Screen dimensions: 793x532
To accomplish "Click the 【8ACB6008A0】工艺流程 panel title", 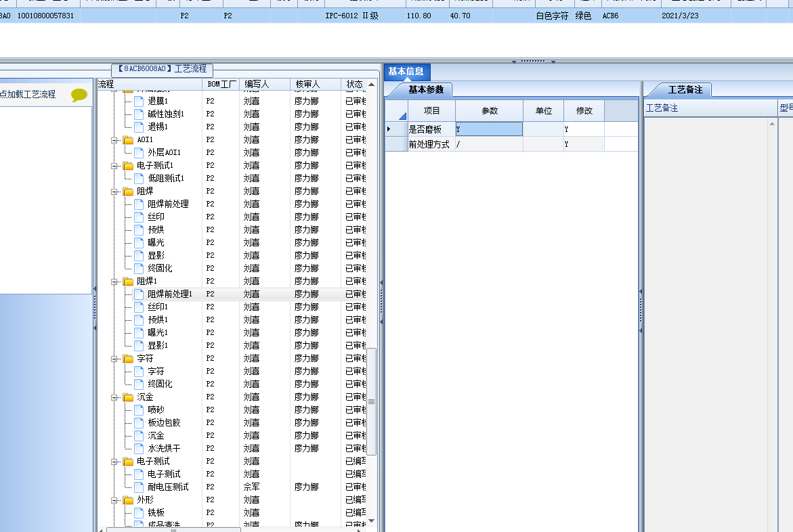I will pyautogui.click(x=162, y=69).
